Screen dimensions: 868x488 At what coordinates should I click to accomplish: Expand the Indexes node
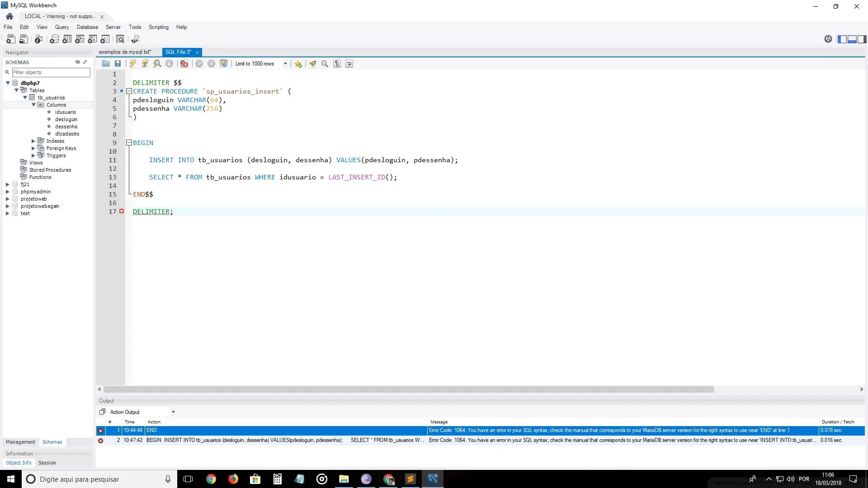[x=33, y=141]
